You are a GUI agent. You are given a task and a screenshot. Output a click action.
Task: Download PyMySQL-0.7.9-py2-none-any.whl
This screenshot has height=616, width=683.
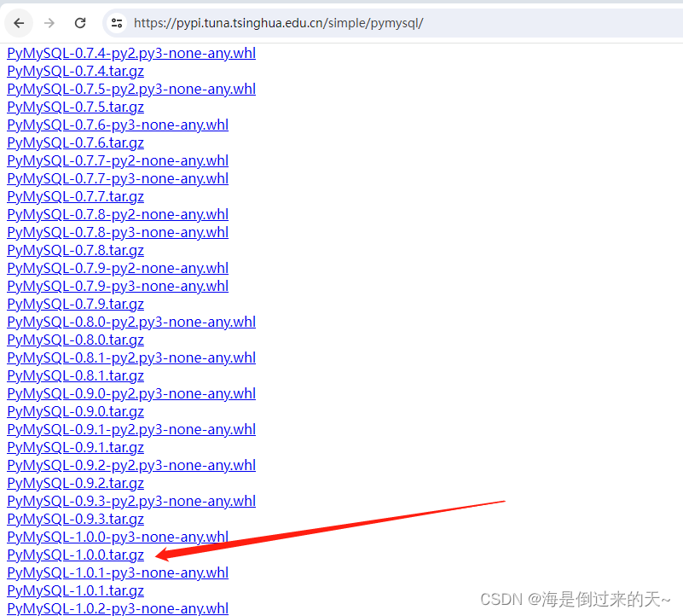click(x=118, y=268)
